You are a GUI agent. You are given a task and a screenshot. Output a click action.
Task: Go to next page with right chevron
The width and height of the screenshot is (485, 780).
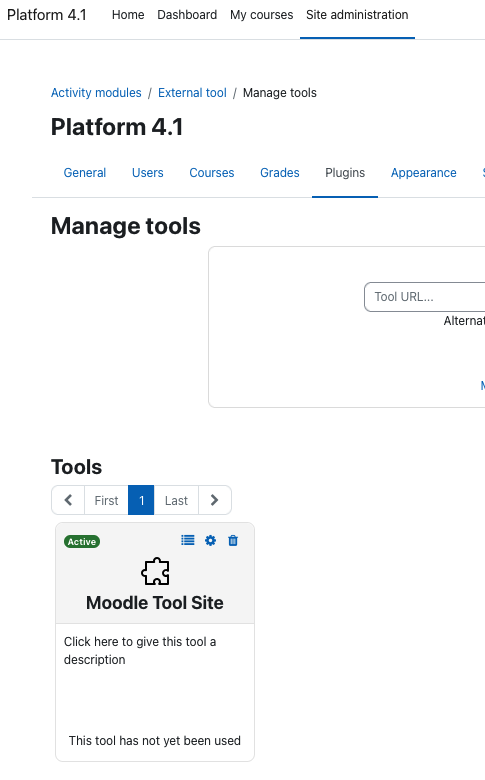[214, 500]
